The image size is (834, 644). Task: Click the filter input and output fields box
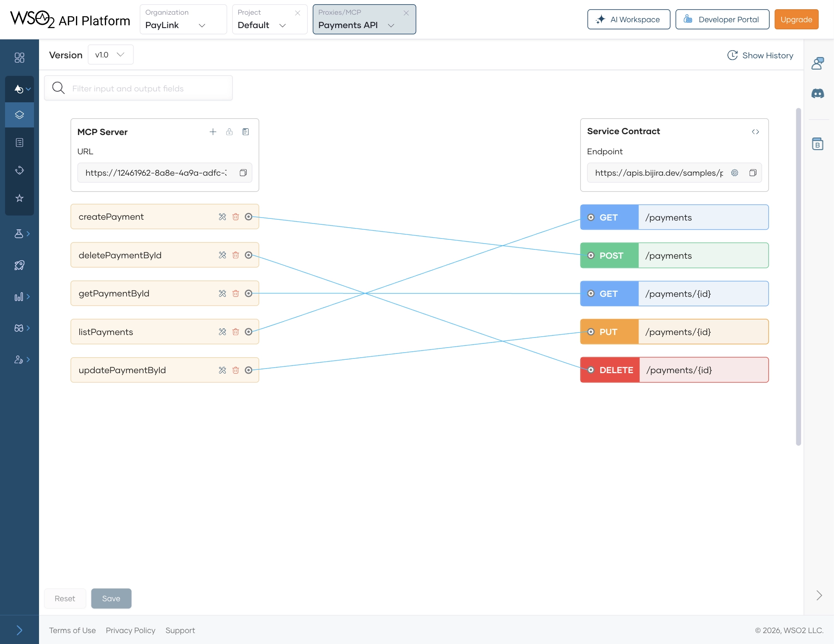pos(138,88)
